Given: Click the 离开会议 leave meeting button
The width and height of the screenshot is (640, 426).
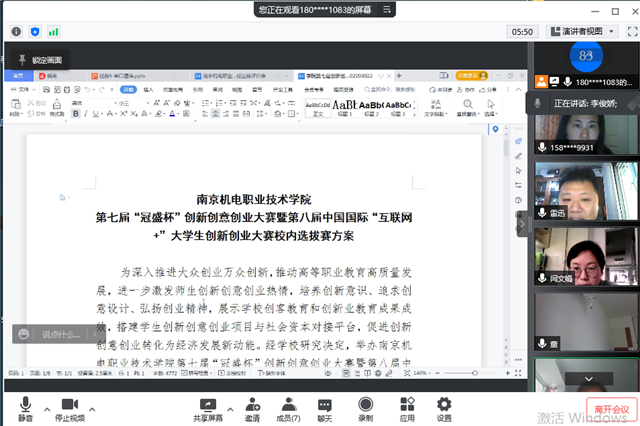Looking at the screenshot, I should [609, 409].
